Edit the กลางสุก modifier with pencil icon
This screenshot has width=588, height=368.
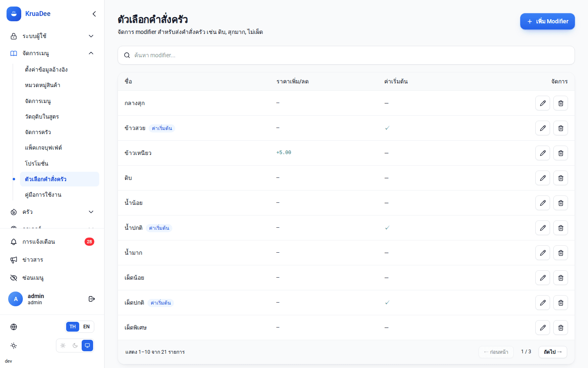pos(543,103)
